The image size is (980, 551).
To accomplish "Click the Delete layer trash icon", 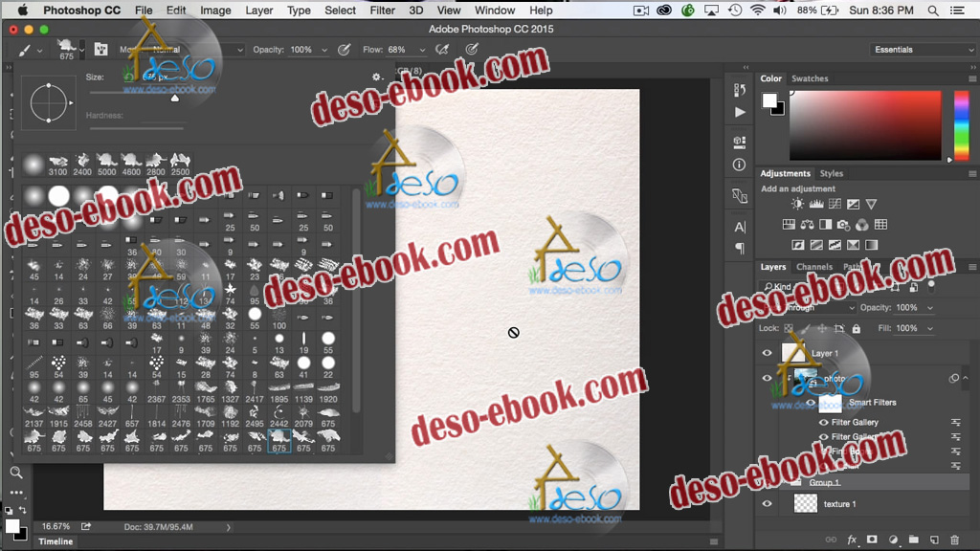I will 954,540.
